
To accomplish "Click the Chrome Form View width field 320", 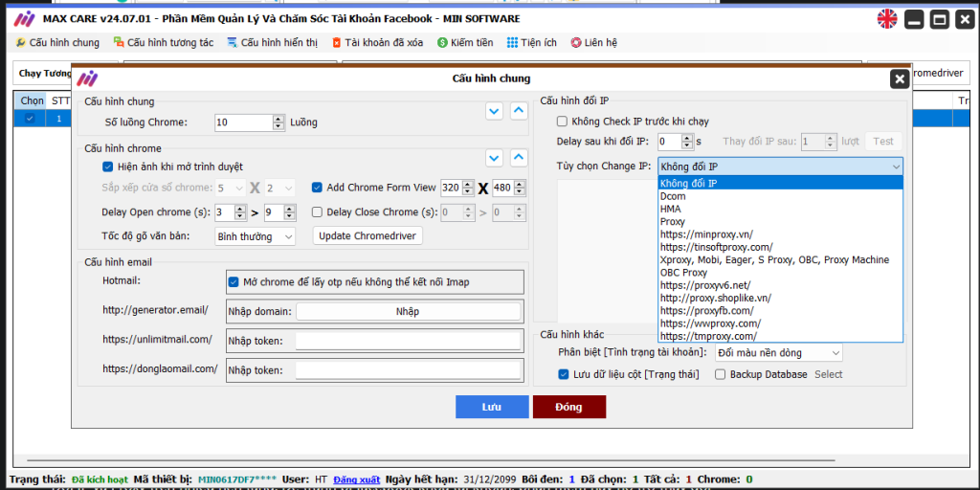I will pyautogui.click(x=450, y=188).
